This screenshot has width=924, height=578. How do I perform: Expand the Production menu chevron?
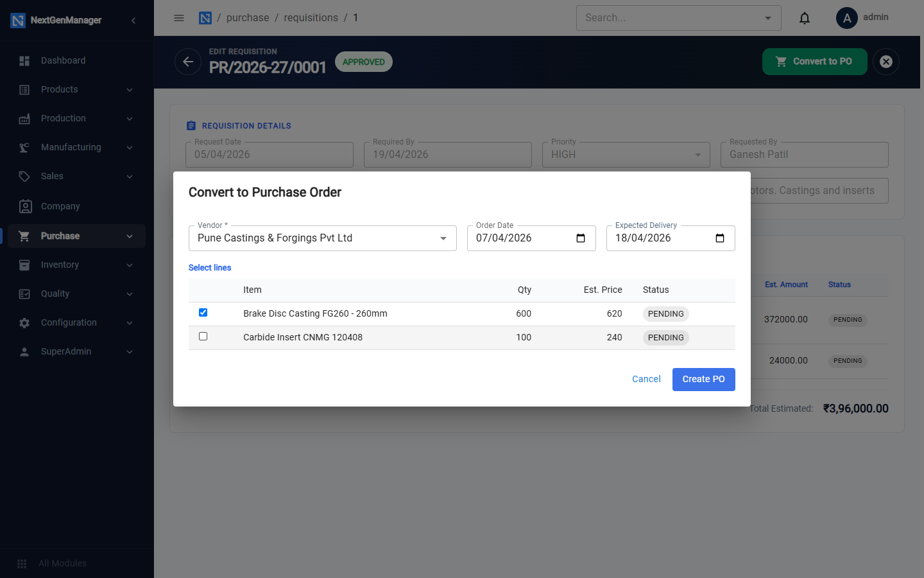click(x=130, y=118)
